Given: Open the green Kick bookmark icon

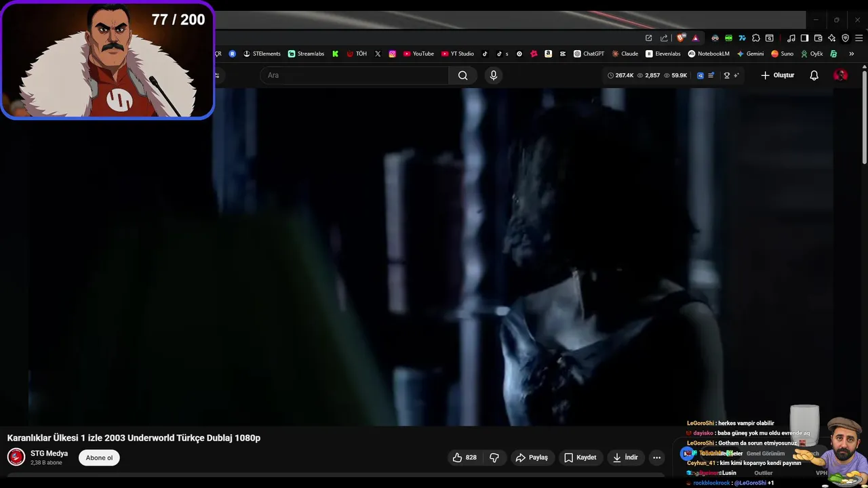Looking at the screenshot, I should tap(335, 54).
